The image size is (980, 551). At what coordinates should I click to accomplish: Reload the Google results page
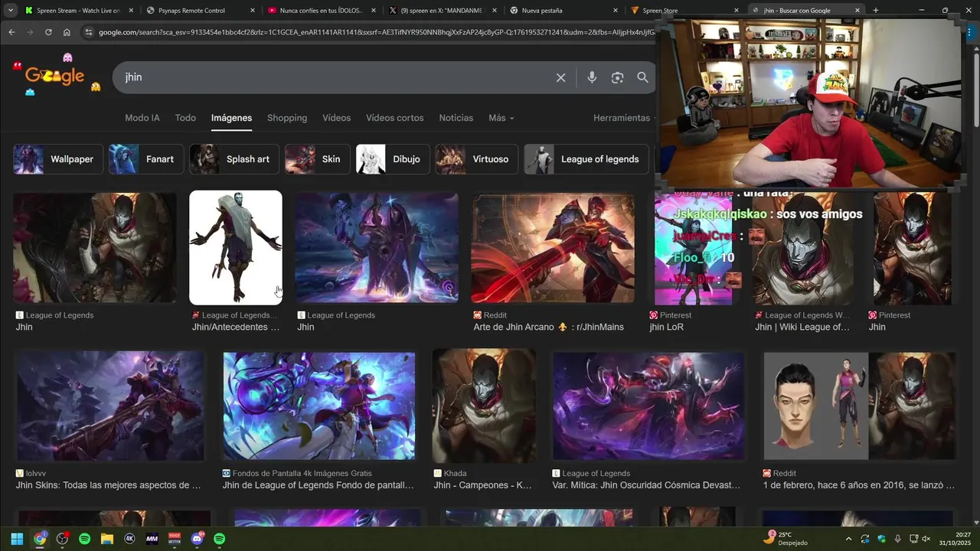(48, 32)
